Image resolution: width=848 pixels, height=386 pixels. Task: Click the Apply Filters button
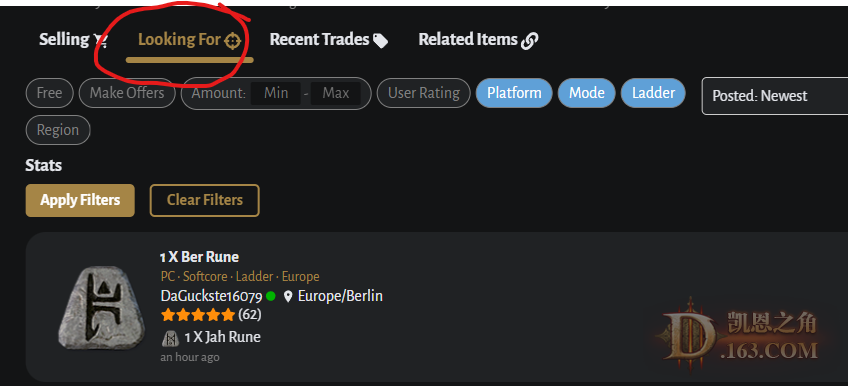pyautogui.click(x=80, y=201)
